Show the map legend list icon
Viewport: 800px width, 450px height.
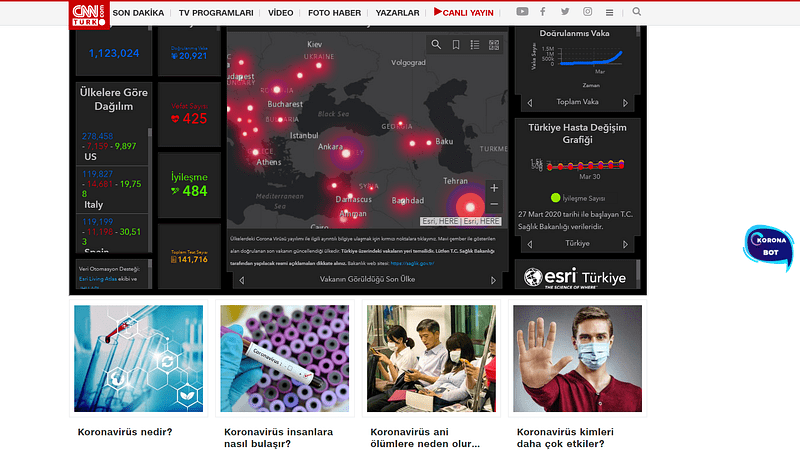click(x=475, y=45)
